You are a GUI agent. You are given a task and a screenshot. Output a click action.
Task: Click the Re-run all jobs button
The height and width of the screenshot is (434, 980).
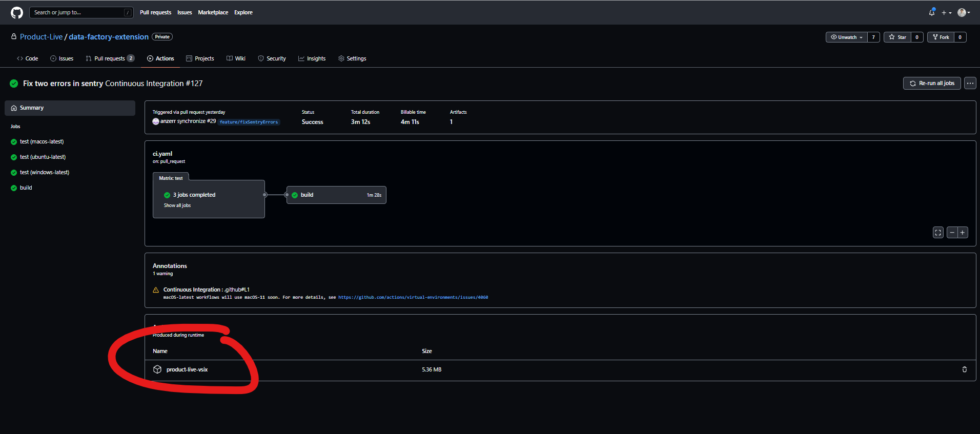[931, 83]
